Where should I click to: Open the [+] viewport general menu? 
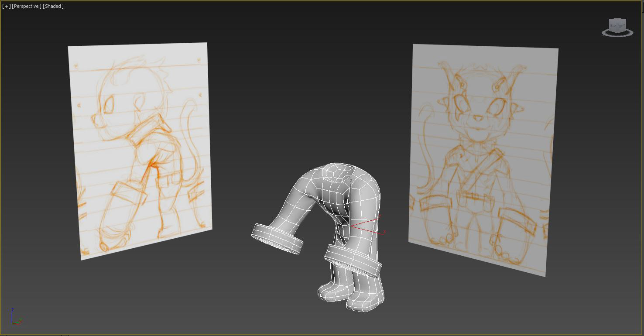6,6
